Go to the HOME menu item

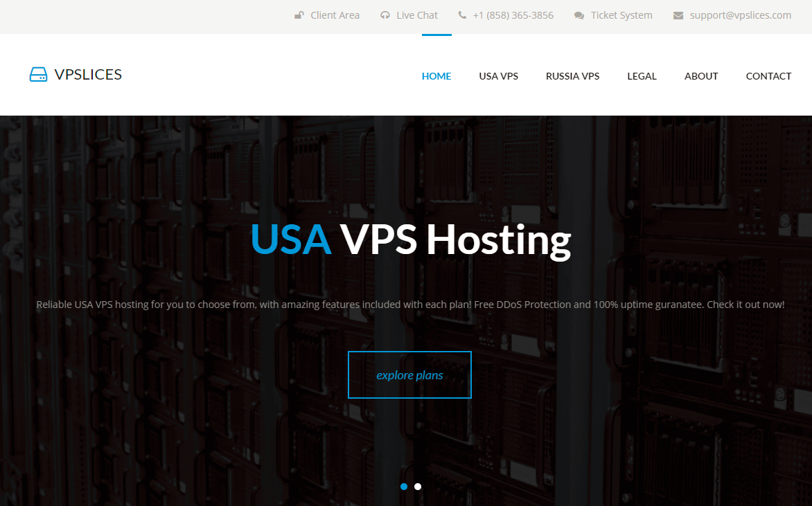(x=436, y=76)
